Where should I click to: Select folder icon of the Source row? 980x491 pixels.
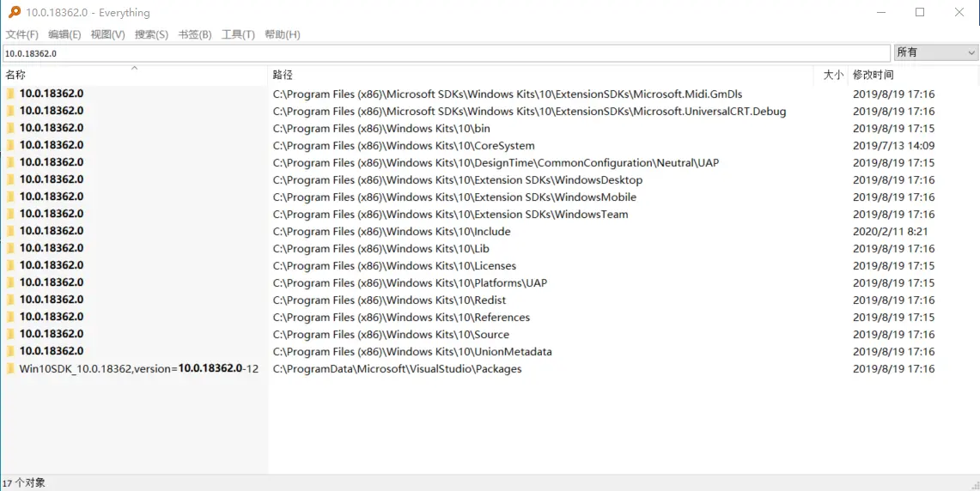pos(10,334)
